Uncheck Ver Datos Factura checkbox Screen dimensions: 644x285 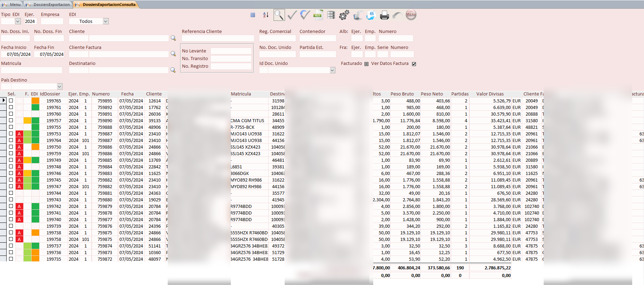pyautogui.click(x=414, y=64)
